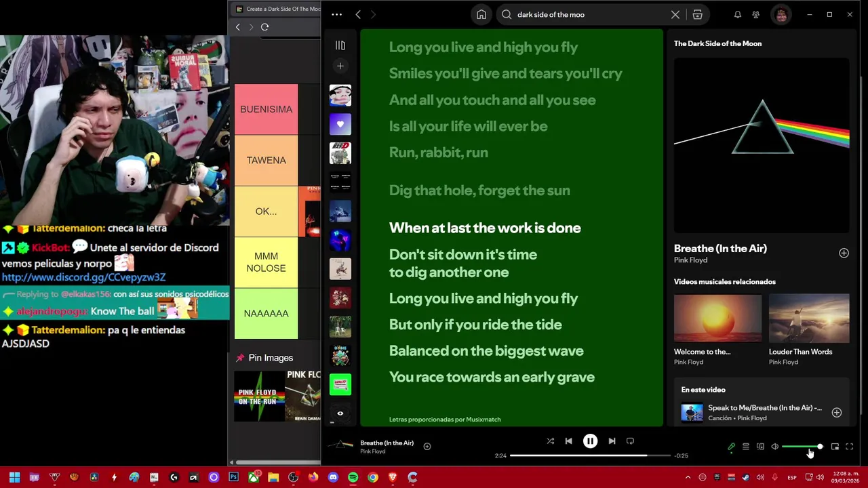Image resolution: width=868 pixels, height=488 pixels.
Task: Jump to lyric 'Balanced on the biggest wave'
Action: click(486, 350)
